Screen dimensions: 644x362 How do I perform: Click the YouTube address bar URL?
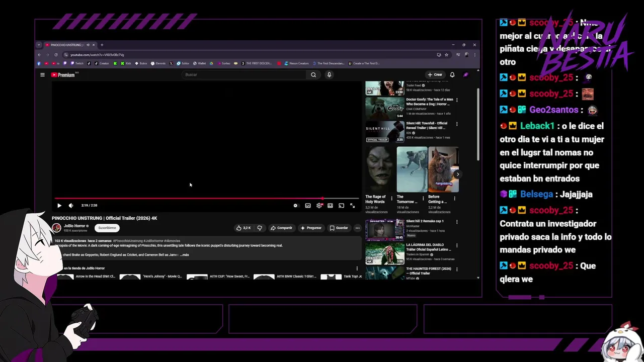pos(97,55)
